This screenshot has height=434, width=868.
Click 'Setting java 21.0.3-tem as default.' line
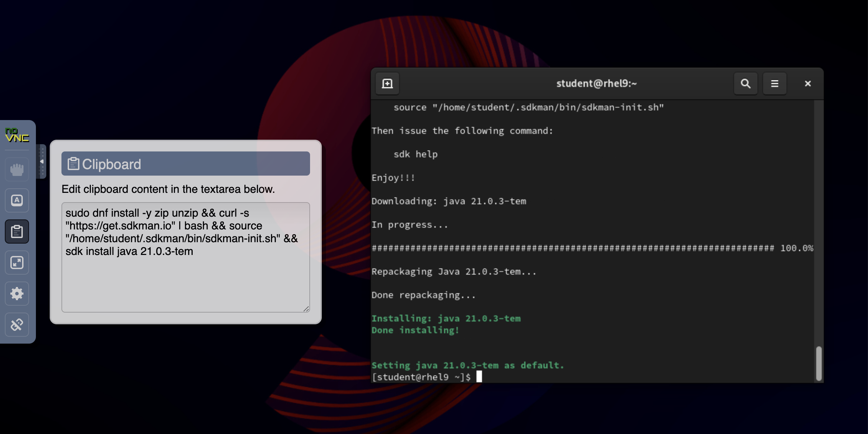(x=468, y=365)
